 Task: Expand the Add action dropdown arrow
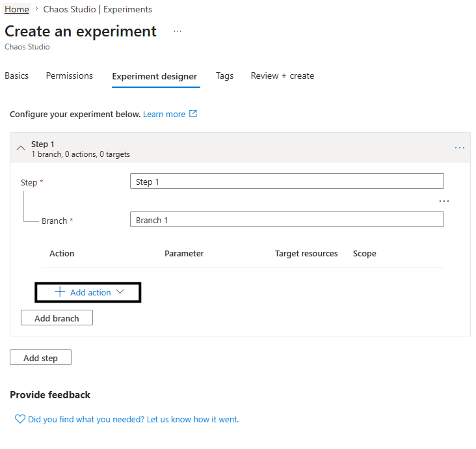tap(120, 292)
